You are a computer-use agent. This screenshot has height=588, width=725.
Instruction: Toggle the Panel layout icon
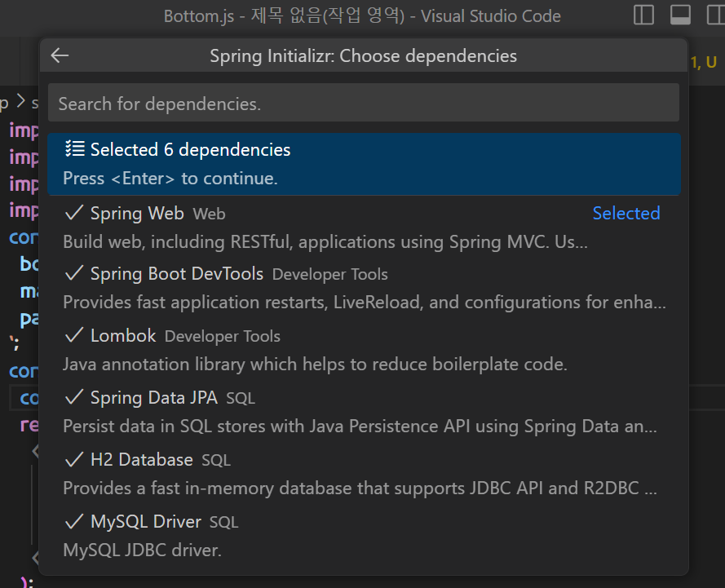coord(680,15)
